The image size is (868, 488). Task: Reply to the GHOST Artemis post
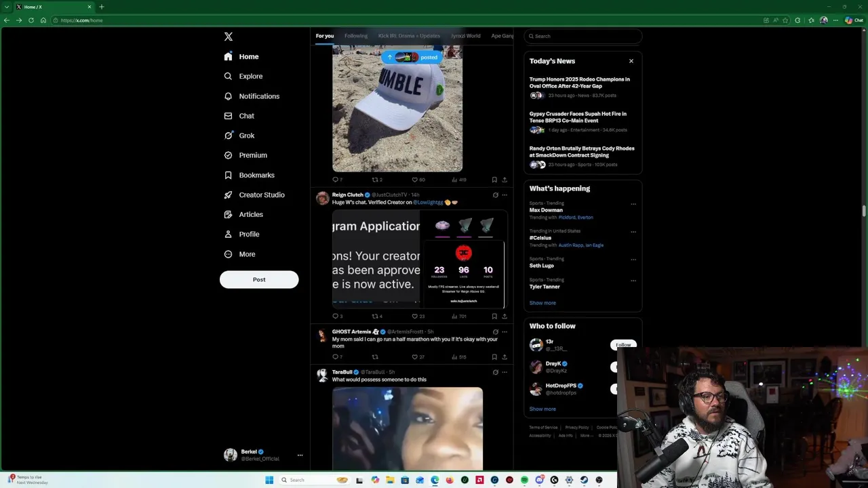point(335,357)
